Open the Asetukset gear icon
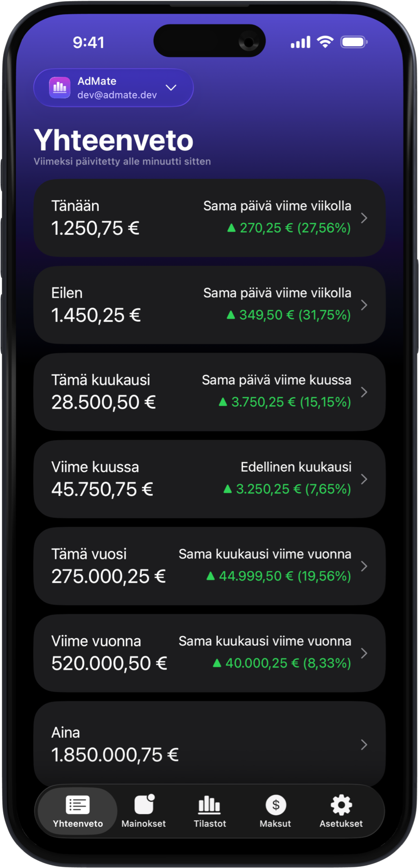This screenshot has width=419, height=868. (341, 804)
